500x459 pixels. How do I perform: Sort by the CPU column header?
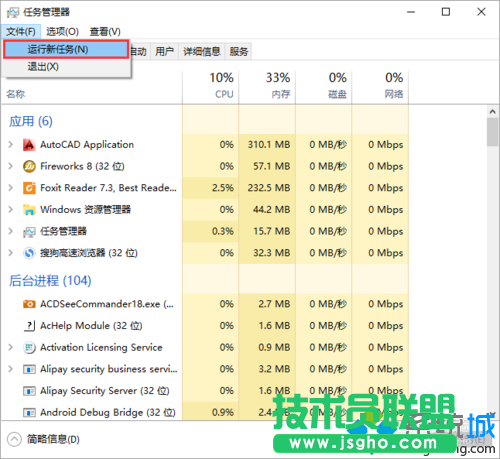tap(211, 86)
